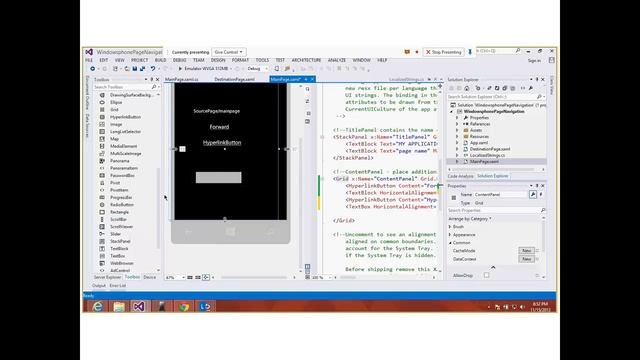
Task: Open Chrome from the taskbar
Action: pyautogui.click(x=184, y=306)
